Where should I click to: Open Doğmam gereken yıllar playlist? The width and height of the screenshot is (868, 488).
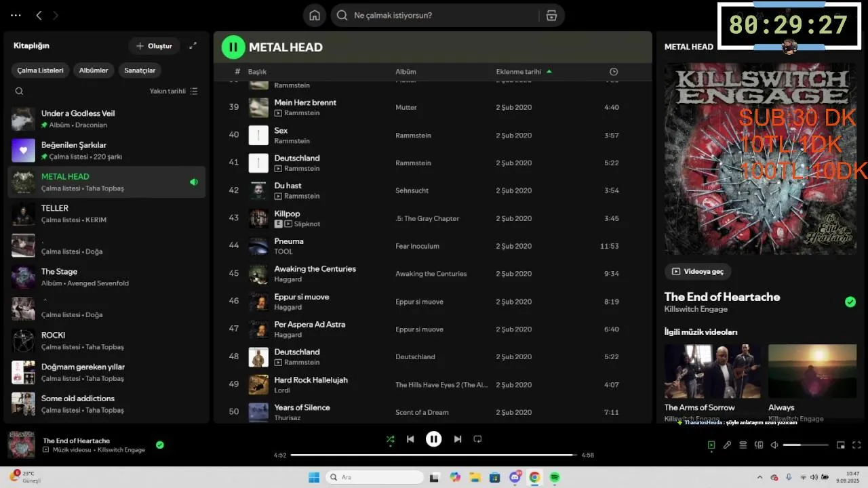point(106,372)
